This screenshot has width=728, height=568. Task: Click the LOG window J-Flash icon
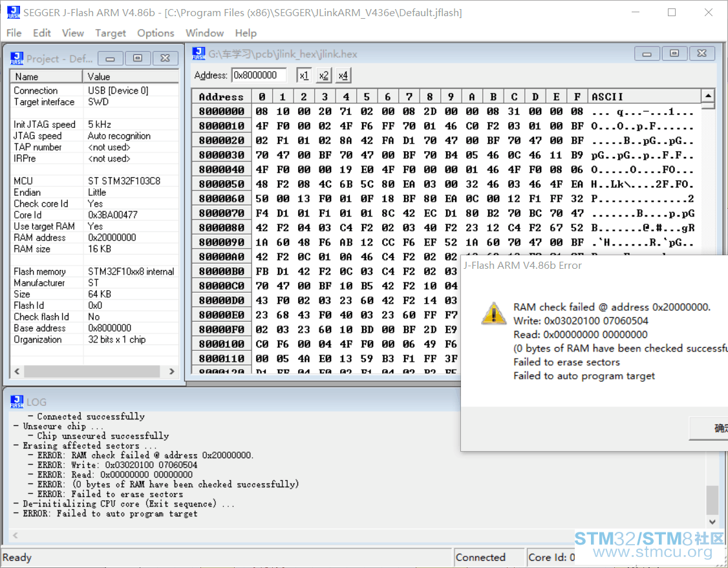tap(17, 402)
